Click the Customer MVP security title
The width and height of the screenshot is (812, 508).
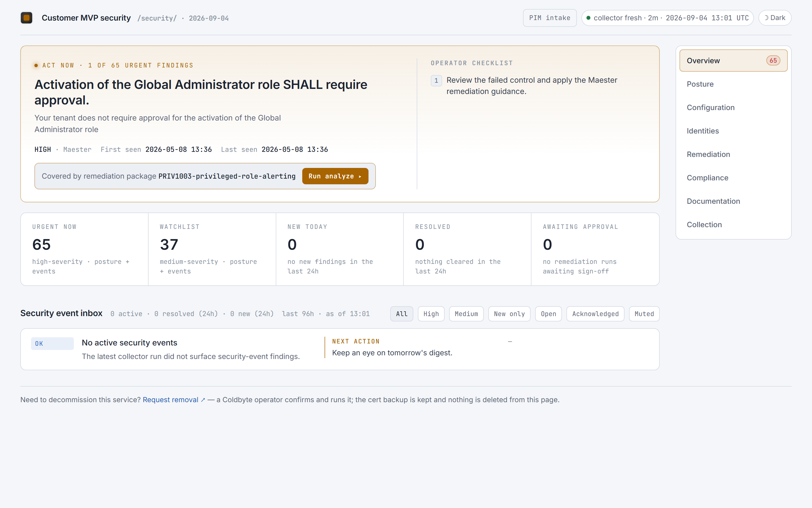coord(86,18)
